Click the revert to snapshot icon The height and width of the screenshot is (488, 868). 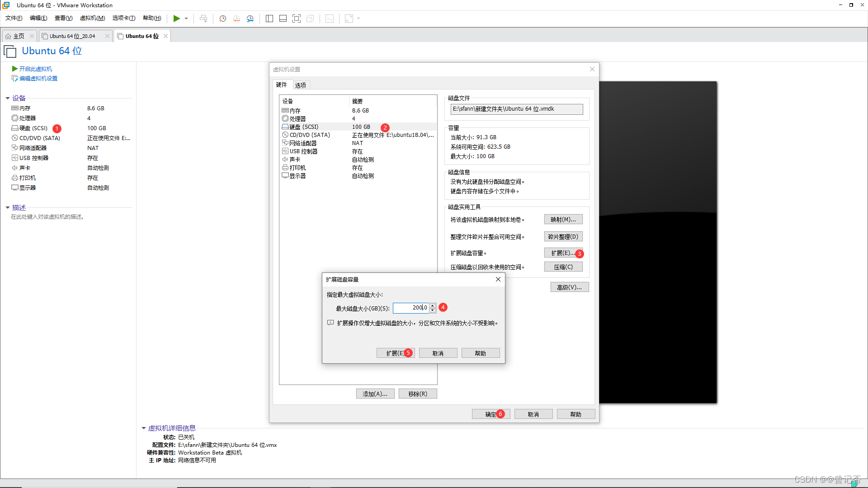point(236,19)
